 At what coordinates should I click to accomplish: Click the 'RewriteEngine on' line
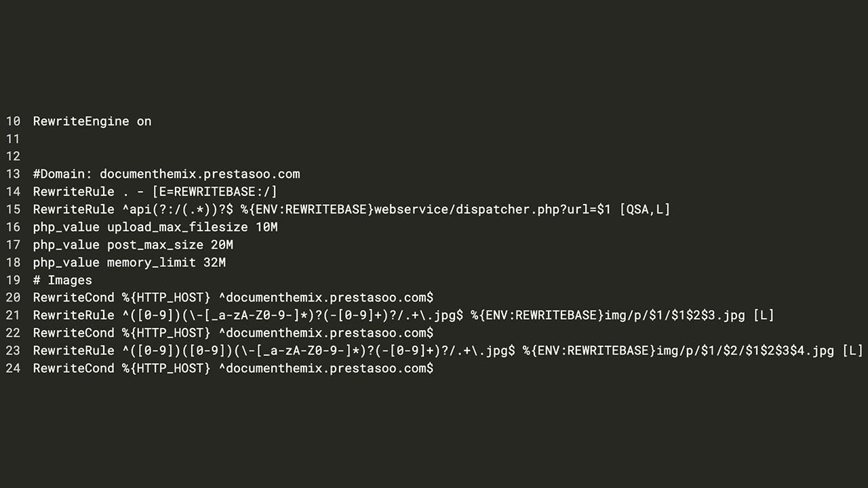pyautogui.click(x=92, y=121)
